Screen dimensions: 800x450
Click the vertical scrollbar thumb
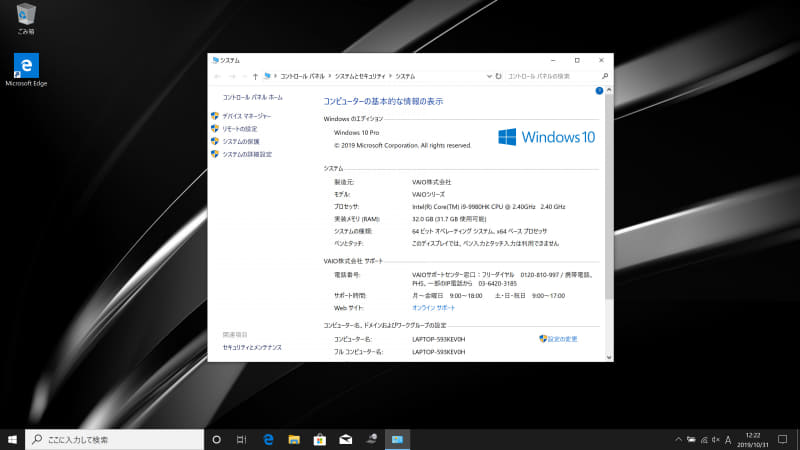[x=609, y=197]
